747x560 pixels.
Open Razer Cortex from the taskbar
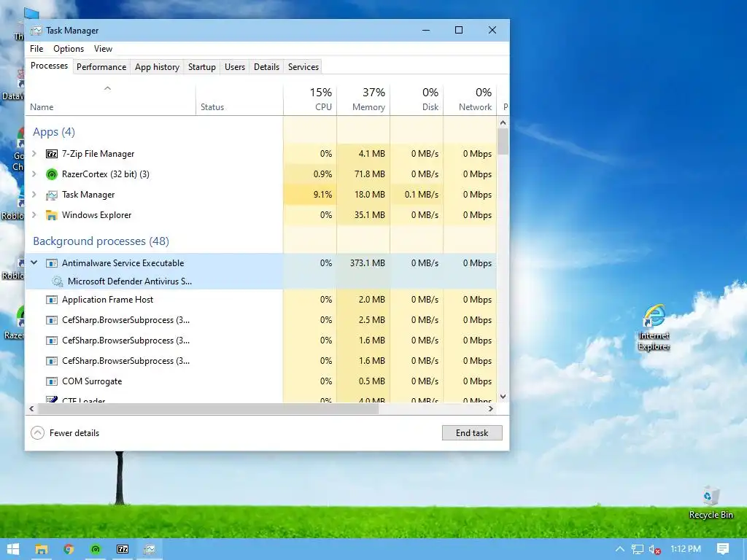click(96, 549)
